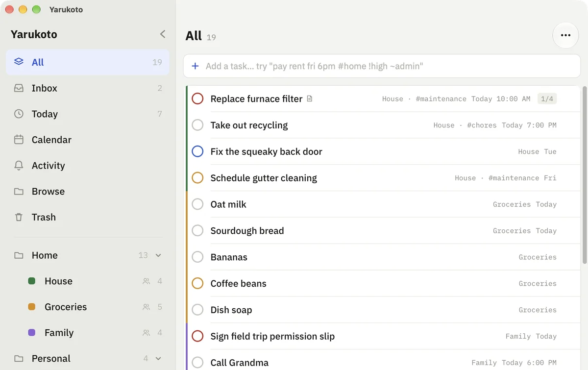Image resolution: width=588 pixels, height=370 pixels.
Task: Check the Coffee beans circle
Action: click(x=197, y=283)
